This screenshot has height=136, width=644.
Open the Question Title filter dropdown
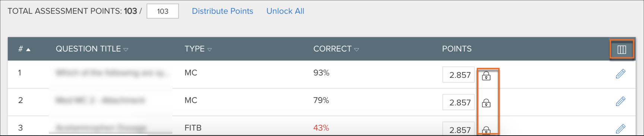(x=126, y=49)
